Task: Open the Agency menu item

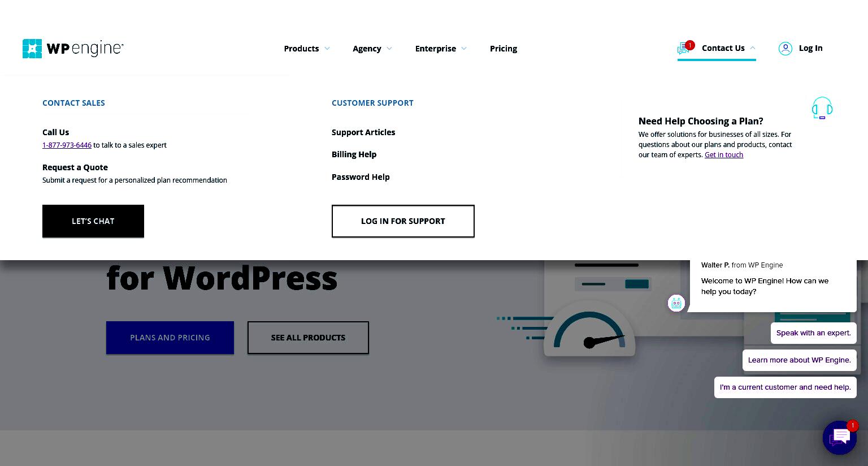Action: [367, 49]
